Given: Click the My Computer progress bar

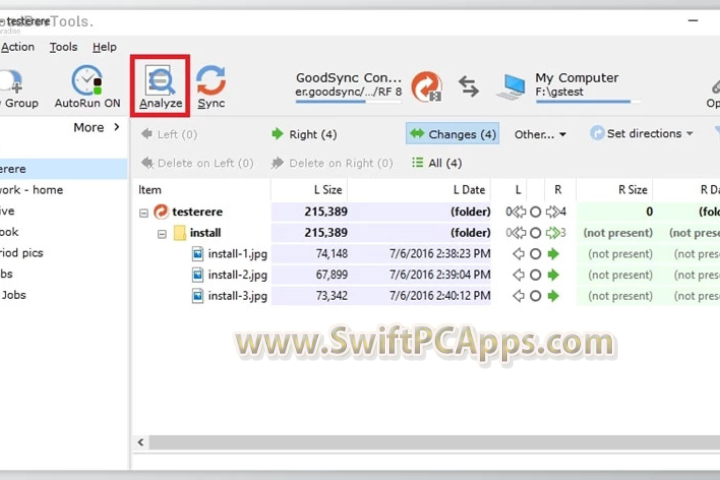Looking at the screenshot, I should 588,102.
